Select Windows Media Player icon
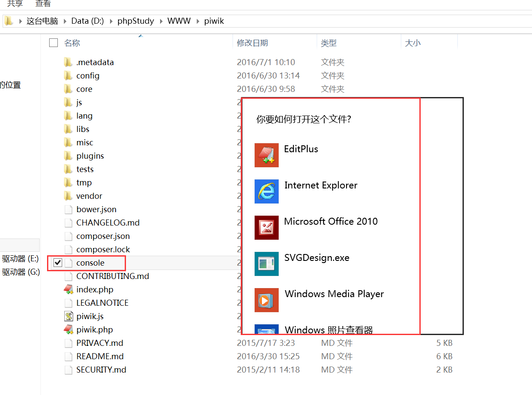The width and height of the screenshot is (532, 395). (x=266, y=300)
